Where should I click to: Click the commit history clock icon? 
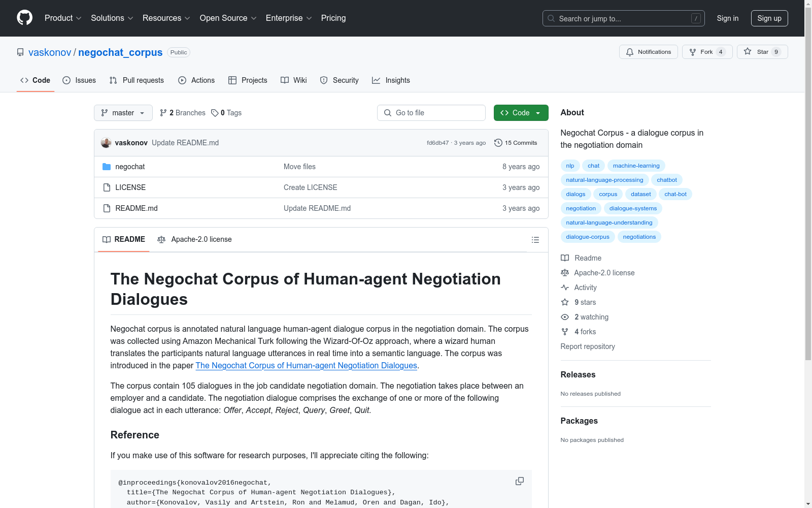tap(498, 143)
